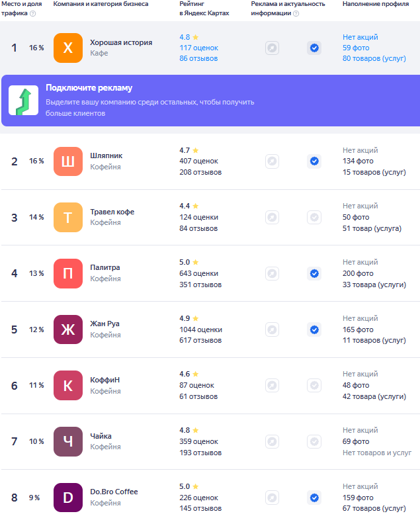Open the 59 фото link
Viewport: 420px width, 526px height.
click(x=356, y=48)
